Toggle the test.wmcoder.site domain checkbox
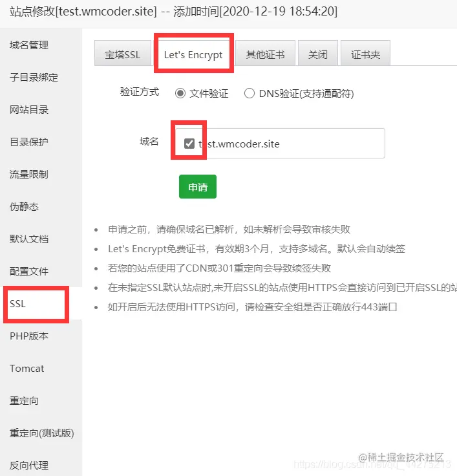 (x=189, y=144)
